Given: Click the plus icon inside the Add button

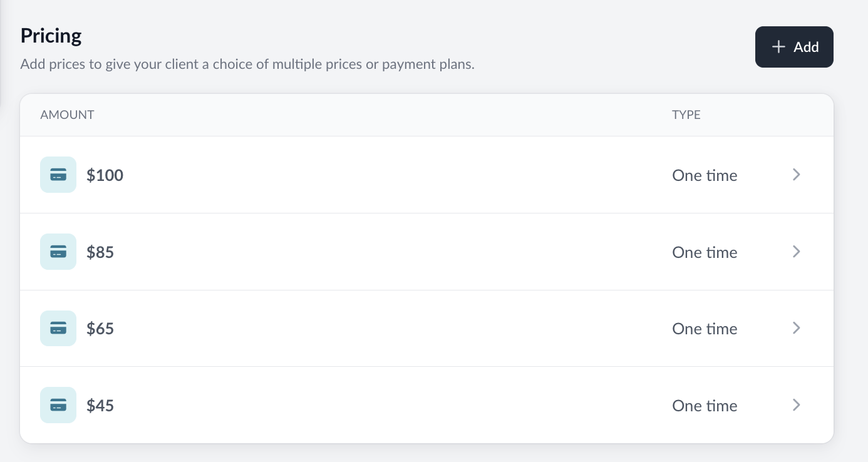Looking at the screenshot, I should pos(778,46).
